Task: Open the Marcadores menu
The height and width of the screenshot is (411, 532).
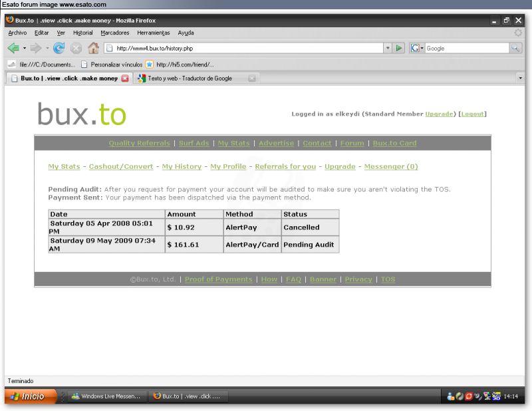Action: [114, 33]
